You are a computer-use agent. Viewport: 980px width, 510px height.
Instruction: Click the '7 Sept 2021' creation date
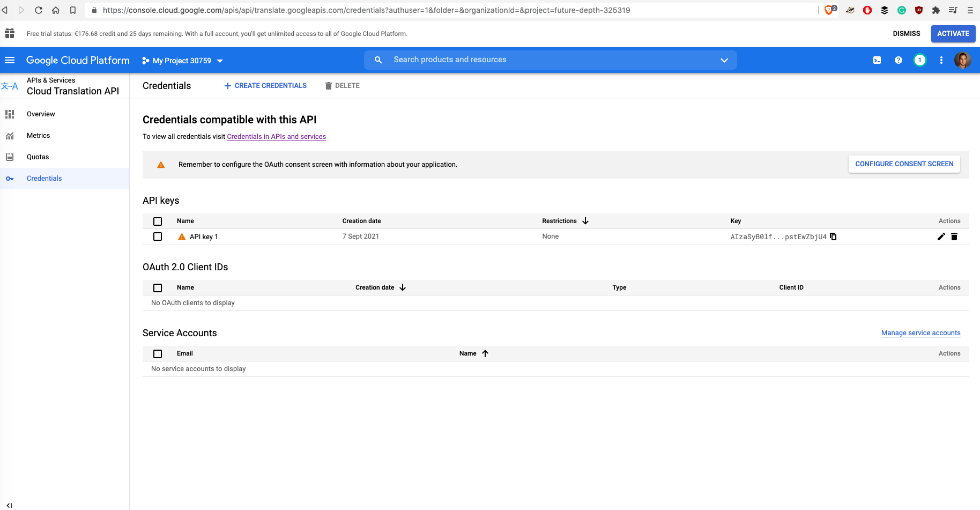point(361,236)
